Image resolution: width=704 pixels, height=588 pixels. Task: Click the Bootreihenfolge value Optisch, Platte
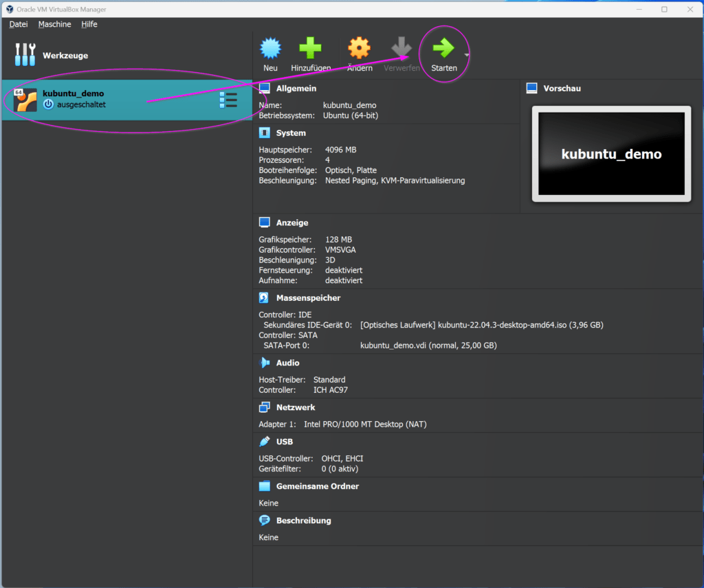click(351, 170)
